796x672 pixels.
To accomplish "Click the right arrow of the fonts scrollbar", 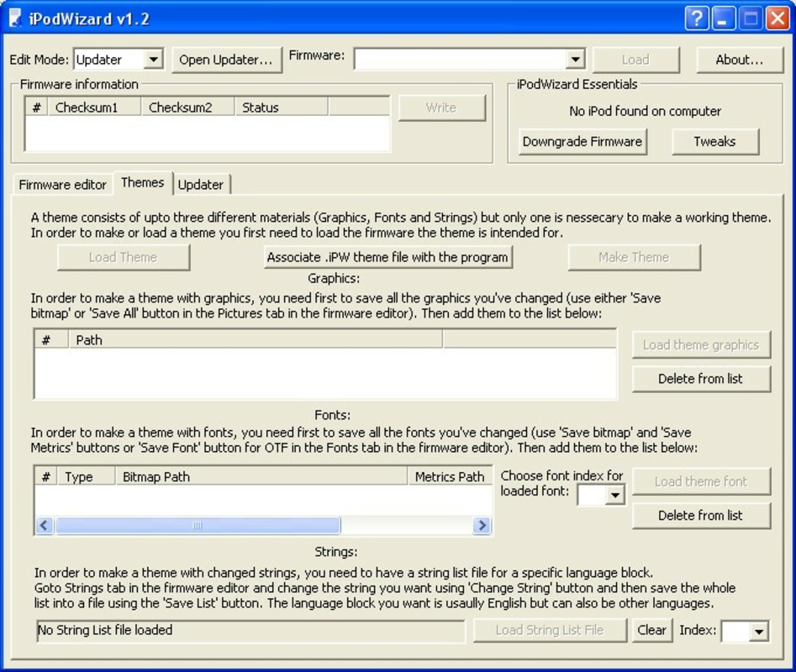I will pos(482,524).
